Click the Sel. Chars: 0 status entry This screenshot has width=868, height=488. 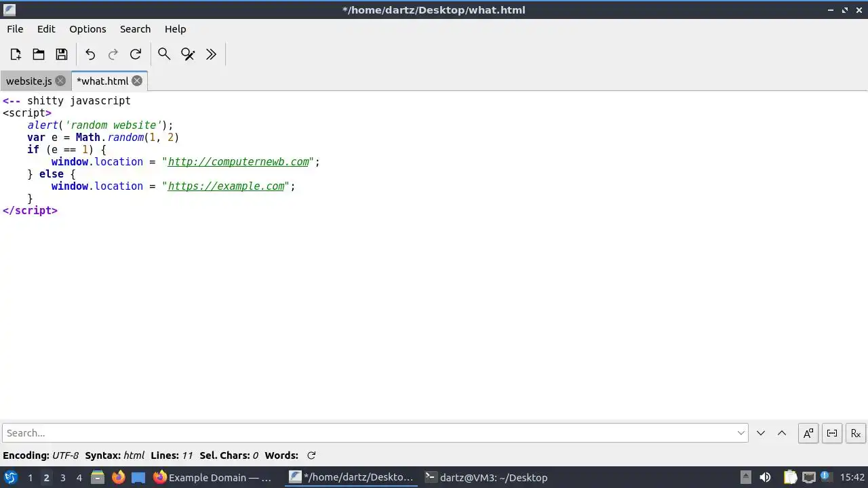(x=229, y=455)
